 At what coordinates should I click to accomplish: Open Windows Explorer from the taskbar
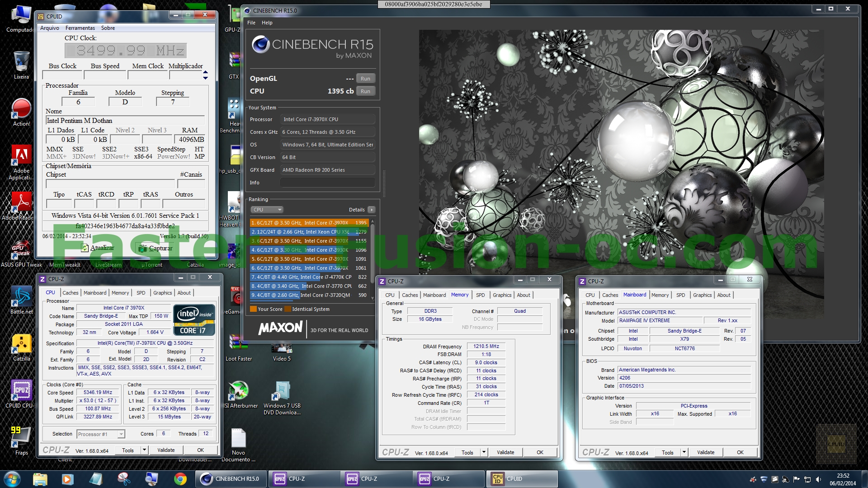point(40,479)
